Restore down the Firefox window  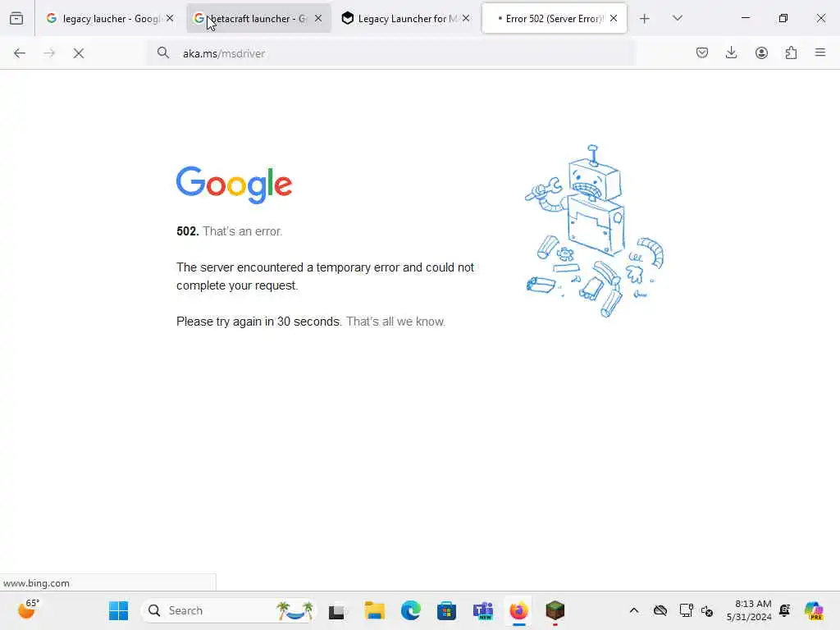[x=783, y=18]
